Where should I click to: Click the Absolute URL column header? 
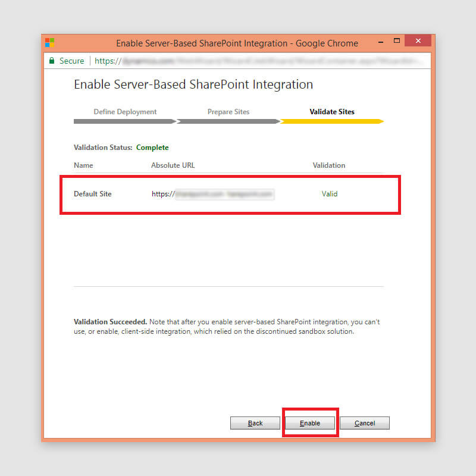pos(173,165)
